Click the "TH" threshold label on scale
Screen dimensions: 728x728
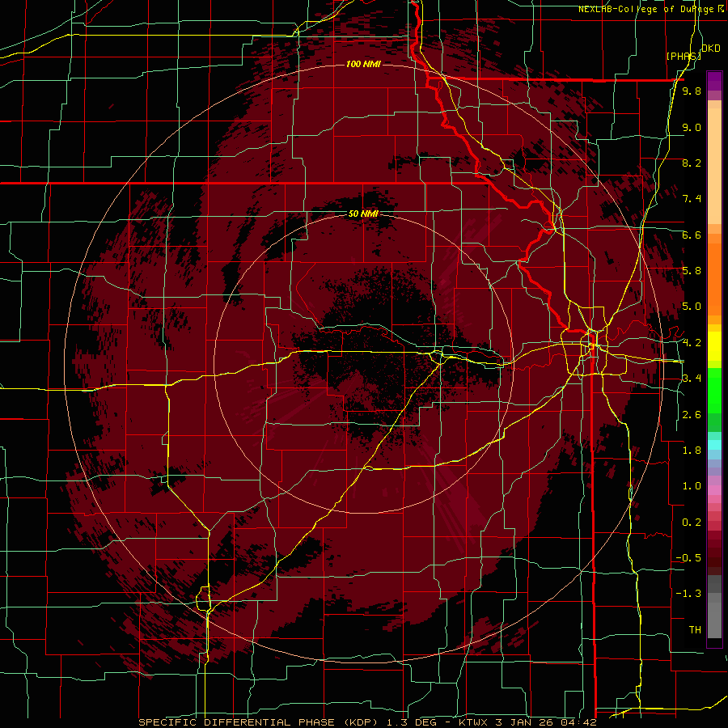tap(695, 630)
